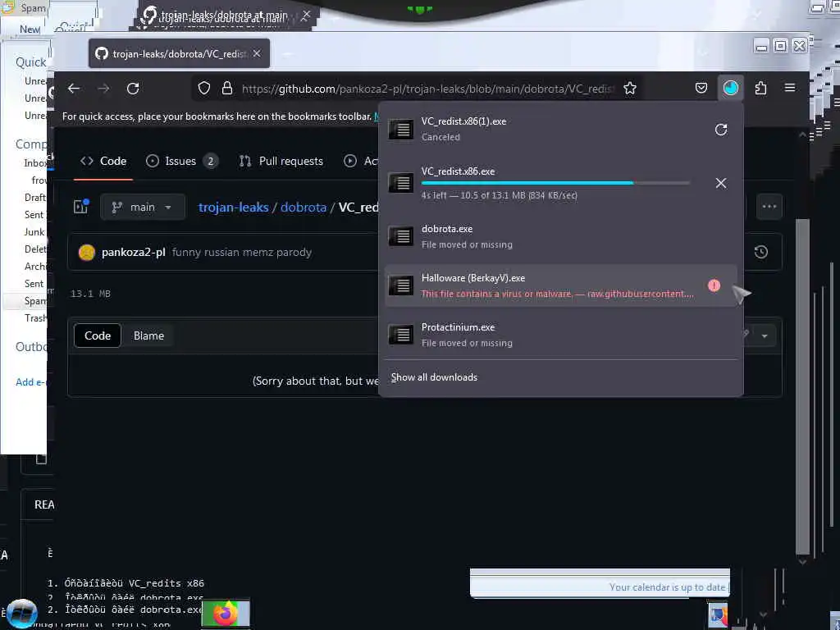Click pankoza2-pl avatar image

[87, 253]
